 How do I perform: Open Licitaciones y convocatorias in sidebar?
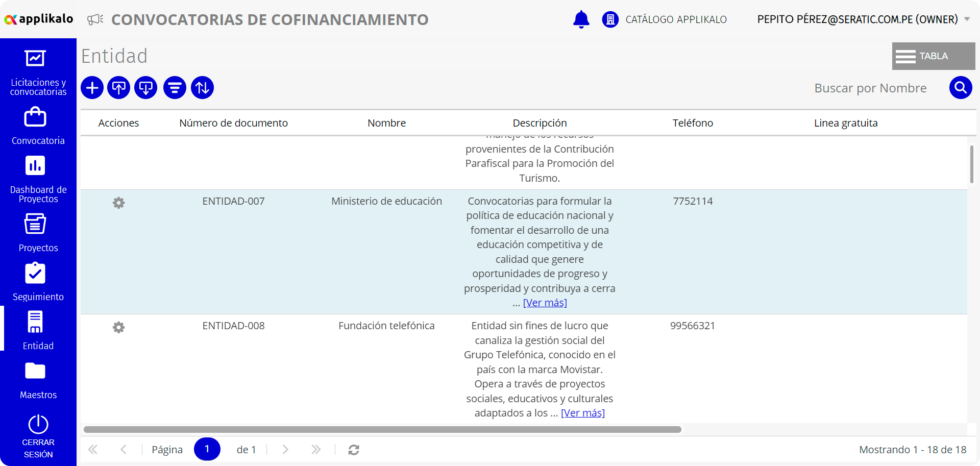point(38,72)
